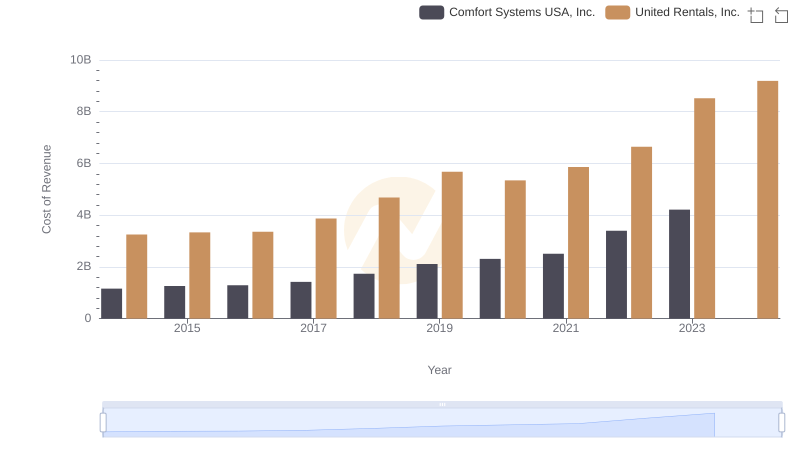Viewport: 800px width, 461px height.
Task: Hide series via United Rentals, Inc. legend label
Action: [x=687, y=12]
